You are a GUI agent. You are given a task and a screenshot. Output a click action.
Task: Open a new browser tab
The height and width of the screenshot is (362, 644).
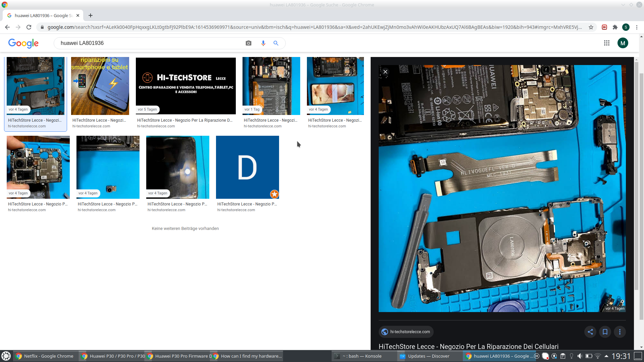[x=91, y=15]
